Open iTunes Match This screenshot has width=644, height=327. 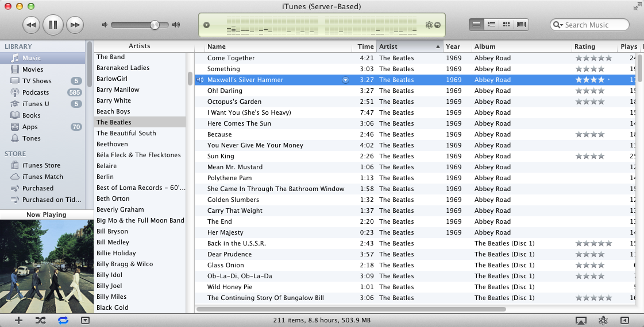click(x=43, y=177)
